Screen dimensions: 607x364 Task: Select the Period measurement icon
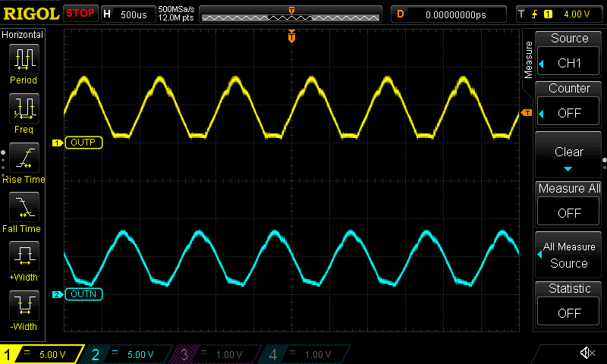pyautogui.click(x=23, y=59)
